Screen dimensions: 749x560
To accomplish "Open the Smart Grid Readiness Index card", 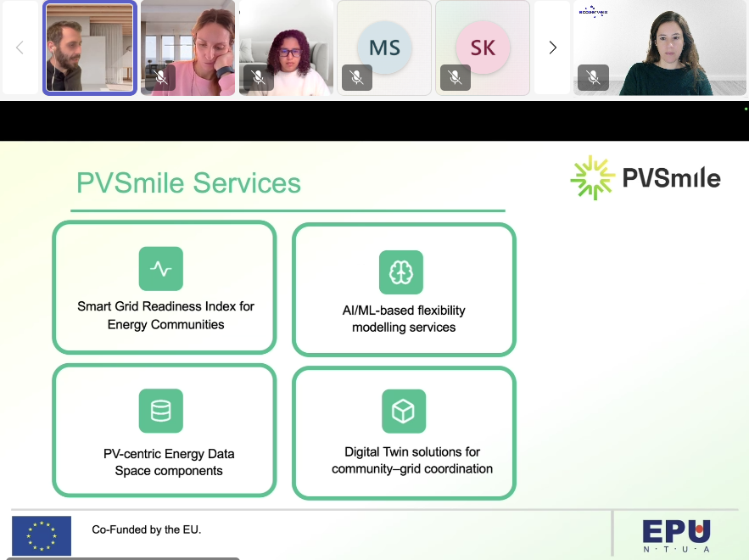I will click(x=164, y=287).
